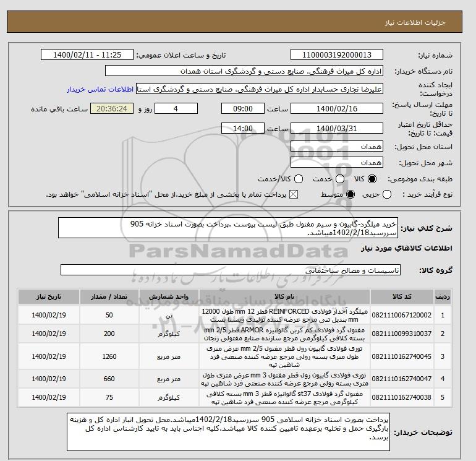Click unit تن in row 1
This screenshot has width=476, height=461.
coord(169,315)
